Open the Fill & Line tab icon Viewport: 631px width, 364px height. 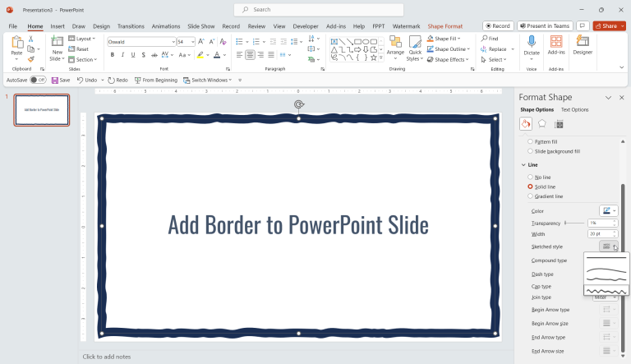(x=526, y=123)
